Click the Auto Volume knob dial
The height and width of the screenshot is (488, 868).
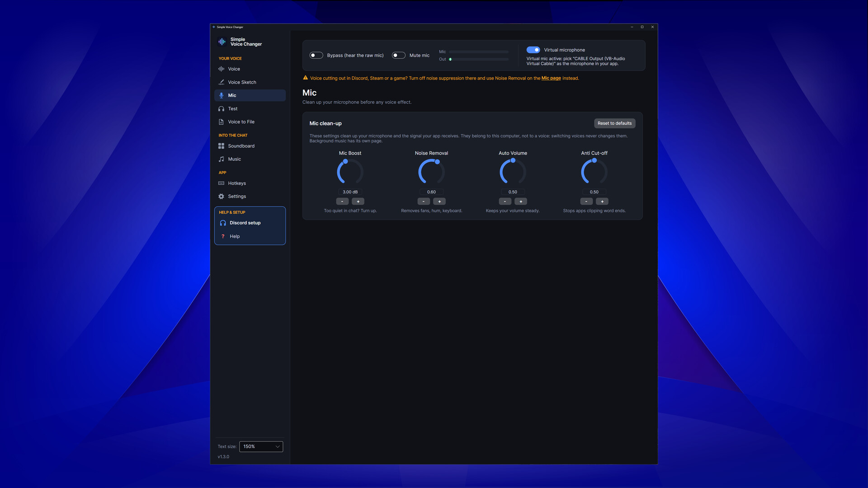513,172
